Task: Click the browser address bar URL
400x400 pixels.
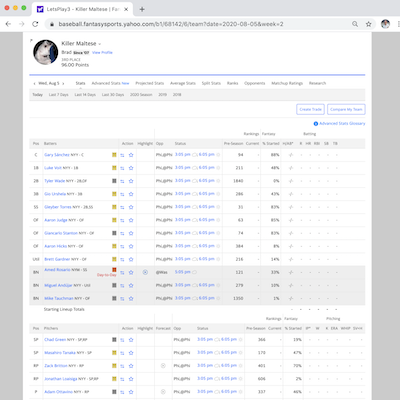Action: (x=171, y=24)
